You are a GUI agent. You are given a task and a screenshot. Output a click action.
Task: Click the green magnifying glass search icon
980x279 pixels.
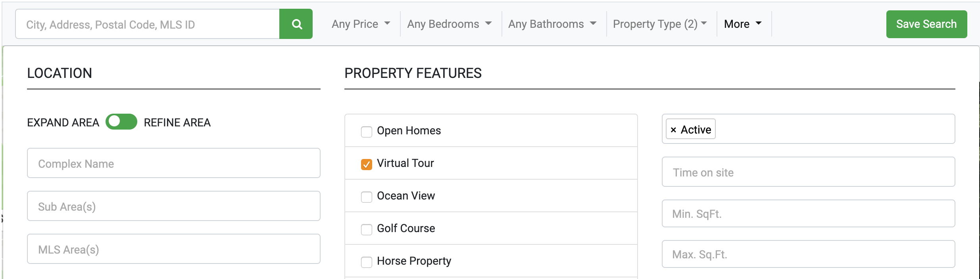pos(296,24)
